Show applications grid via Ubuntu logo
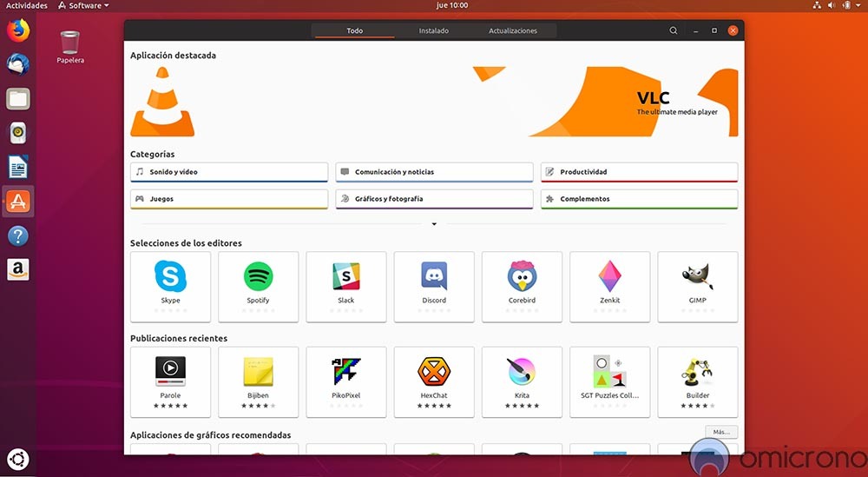868x477 pixels. click(x=18, y=460)
